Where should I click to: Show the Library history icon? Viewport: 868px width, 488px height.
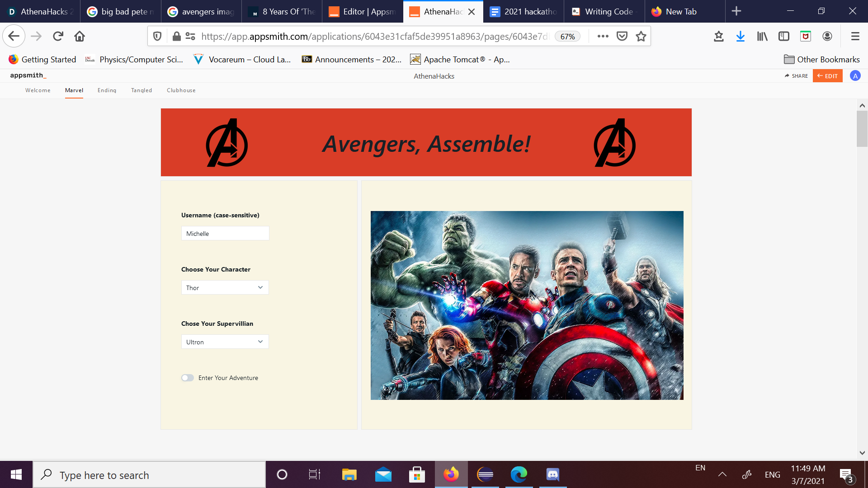coord(762,36)
